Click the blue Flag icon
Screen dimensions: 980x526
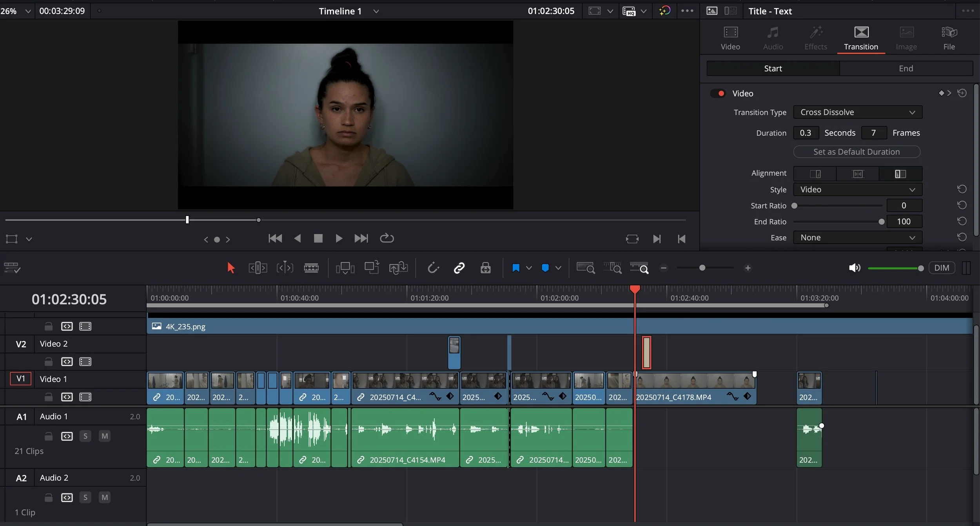click(x=516, y=268)
